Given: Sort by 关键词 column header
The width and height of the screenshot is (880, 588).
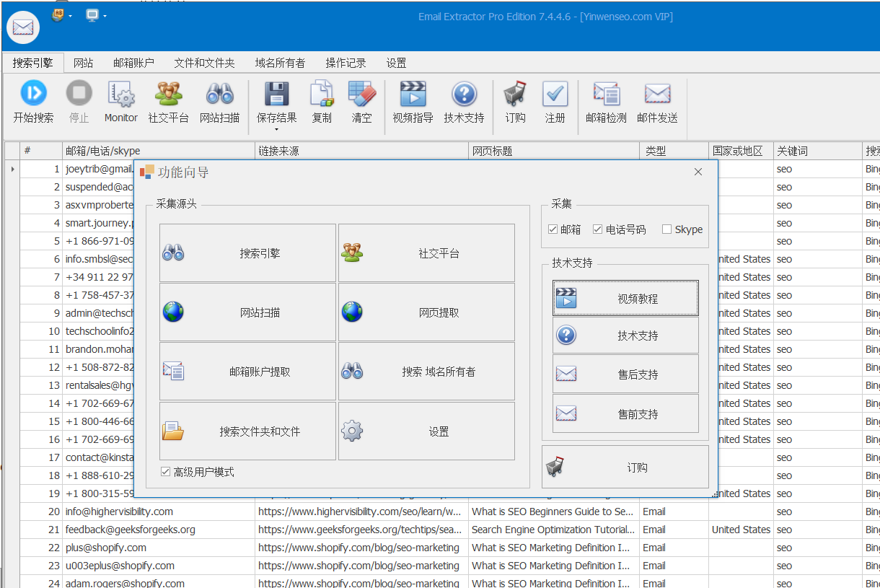Looking at the screenshot, I should pyautogui.click(x=792, y=151).
